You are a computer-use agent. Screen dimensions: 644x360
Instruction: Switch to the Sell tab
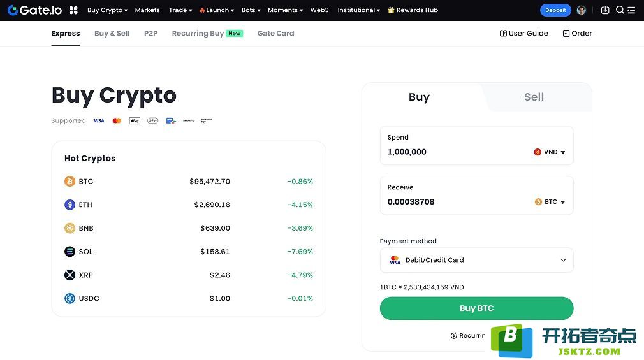click(534, 97)
